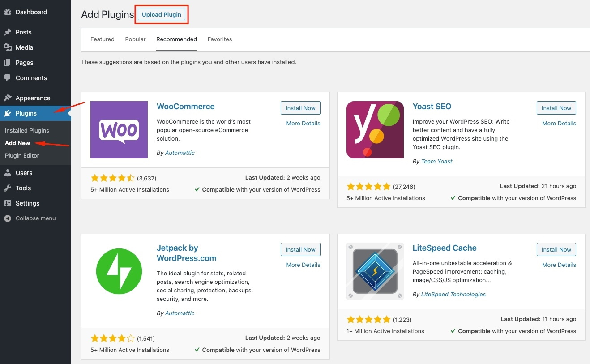Open More Details for Yoast SEO
This screenshot has height=364, width=590.
559,123
